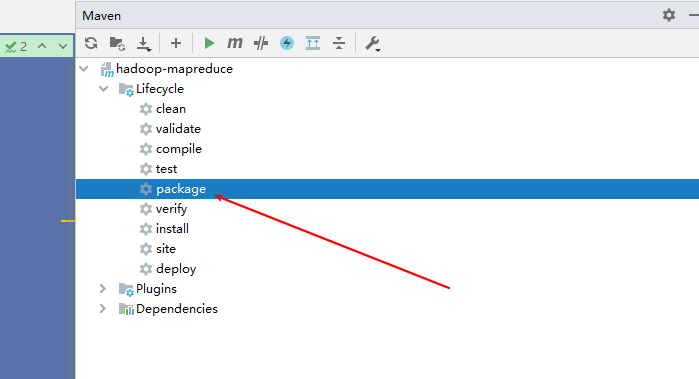Screen dimensions: 699x379
Task: Open inspections widget showing 2 typos
Action: pos(16,46)
